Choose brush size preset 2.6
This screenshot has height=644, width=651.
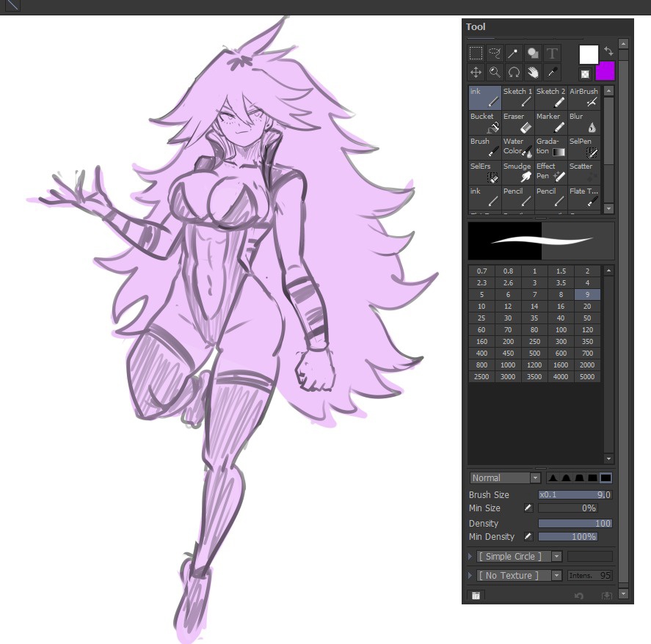coord(508,283)
